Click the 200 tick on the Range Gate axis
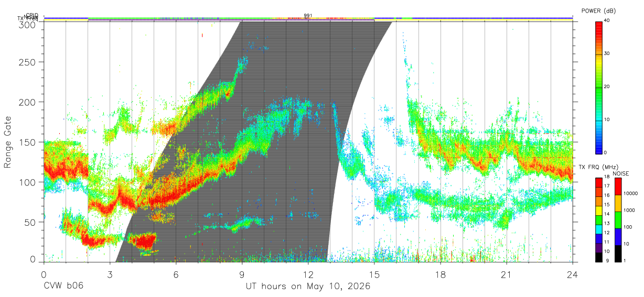This screenshot has width=644, height=297. coord(27,102)
